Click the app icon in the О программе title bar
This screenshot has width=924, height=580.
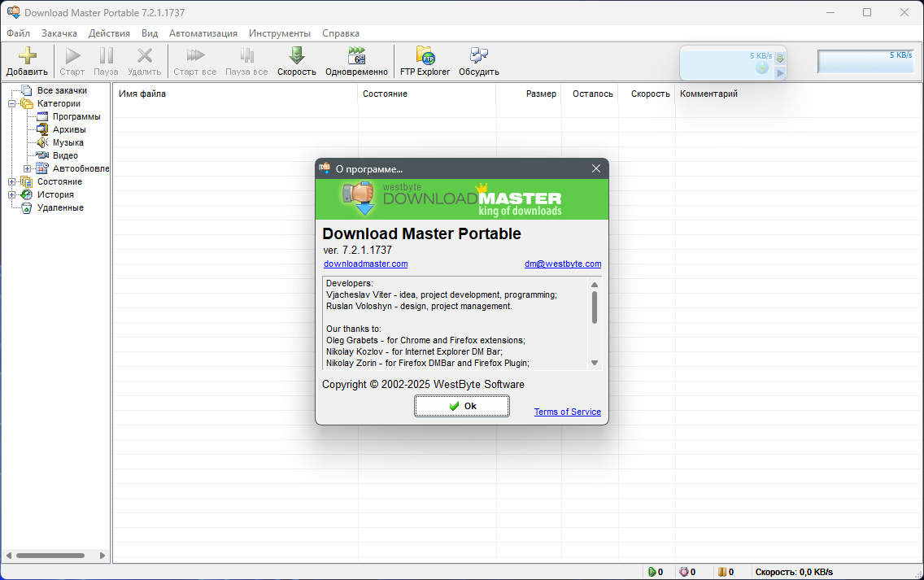pyautogui.click(x=325, y=168)
